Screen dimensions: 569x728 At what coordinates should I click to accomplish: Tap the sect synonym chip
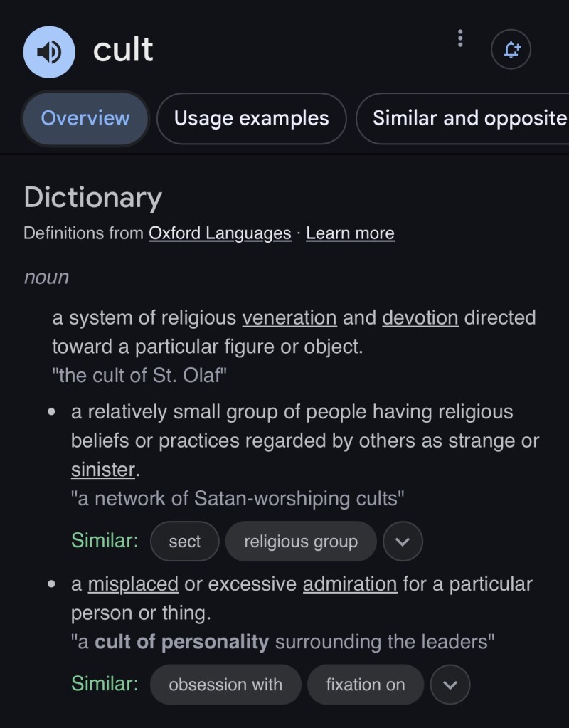[x=185, y=542]
